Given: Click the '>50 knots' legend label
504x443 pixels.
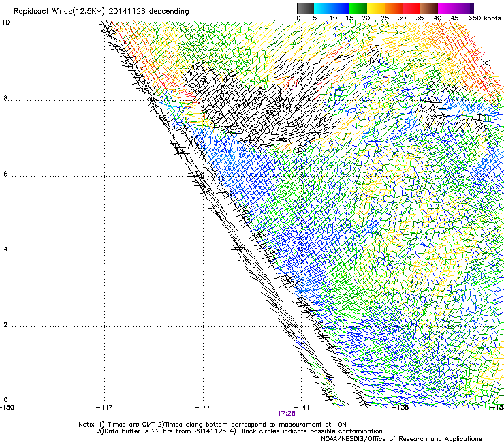Looking at the screenshot, I should 484,18.
